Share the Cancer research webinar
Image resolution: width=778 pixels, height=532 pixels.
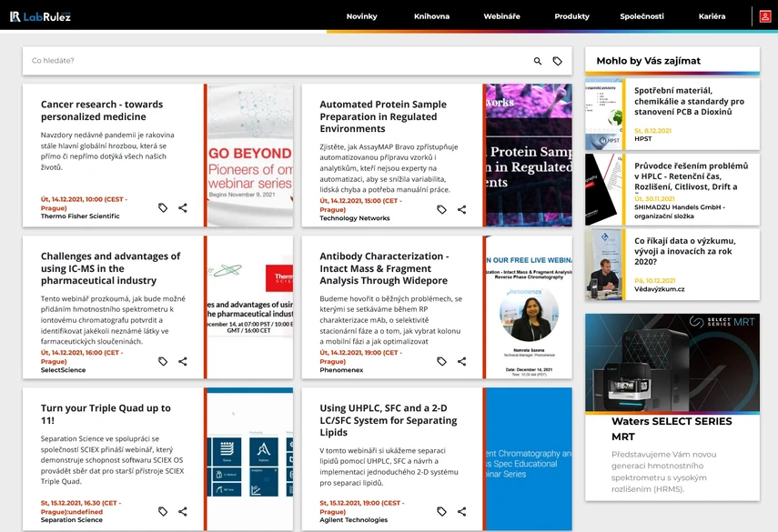183,207
